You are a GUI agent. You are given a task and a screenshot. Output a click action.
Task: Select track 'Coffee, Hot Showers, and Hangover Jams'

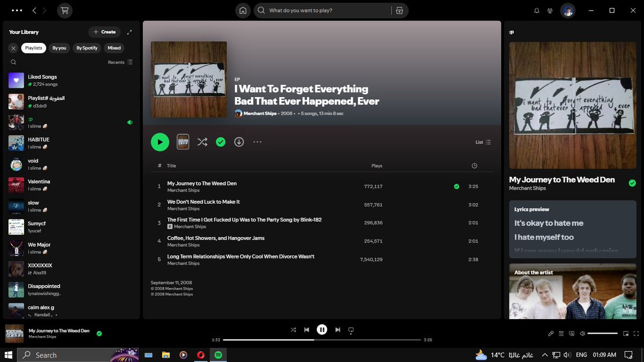tap(322, 241)
